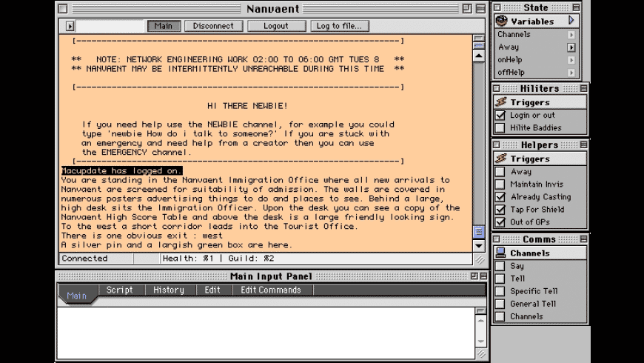The height and width of the screenshot is (363, 644).
Task: Check the Say channel box
Action: (500, 266)
